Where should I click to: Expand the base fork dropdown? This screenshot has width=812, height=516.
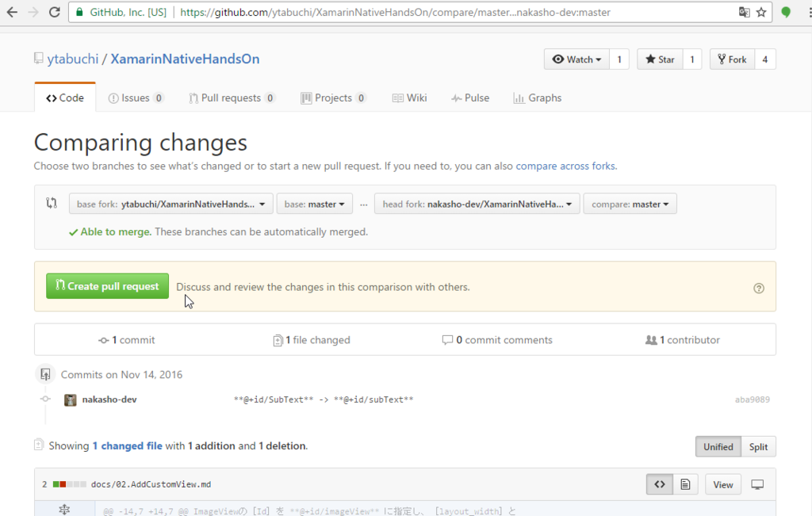[x=171, y=204]
